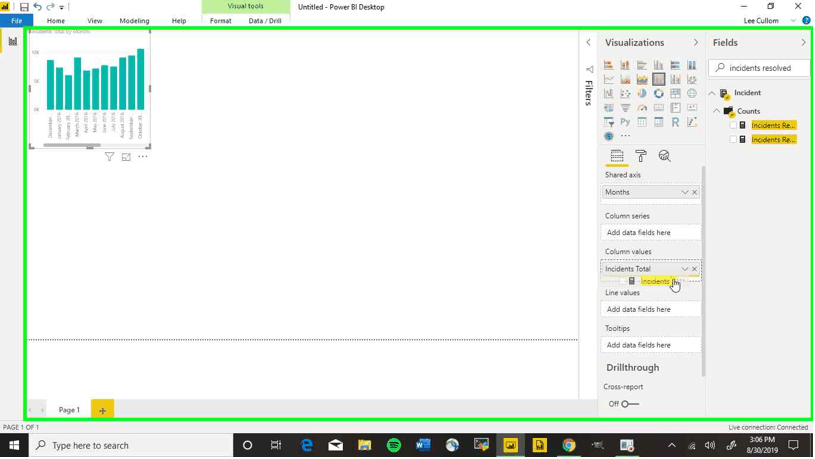Collapse the Incident table in Fields

point(712,93)
